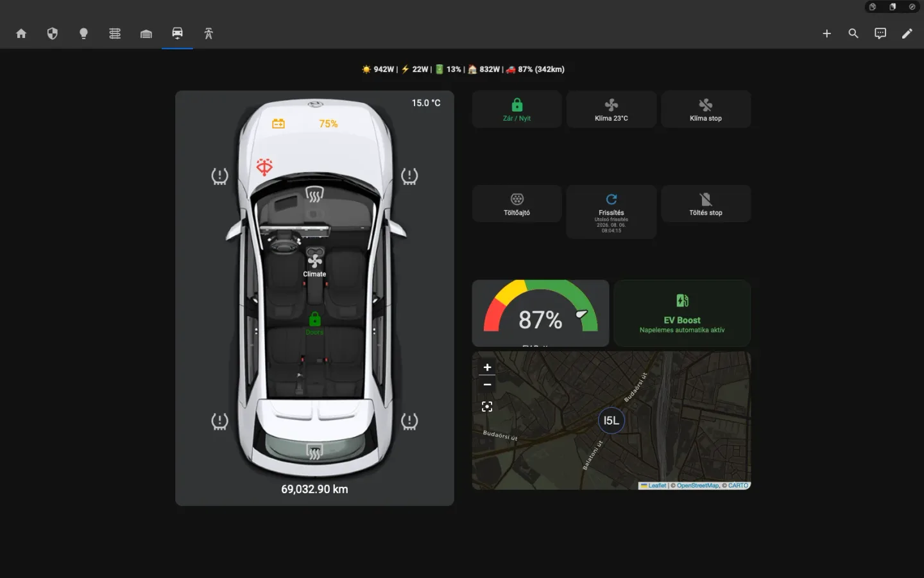This screenshot has width=924, height=578.
Task: Open the CARTO attribution link
Action: (738, 486)
